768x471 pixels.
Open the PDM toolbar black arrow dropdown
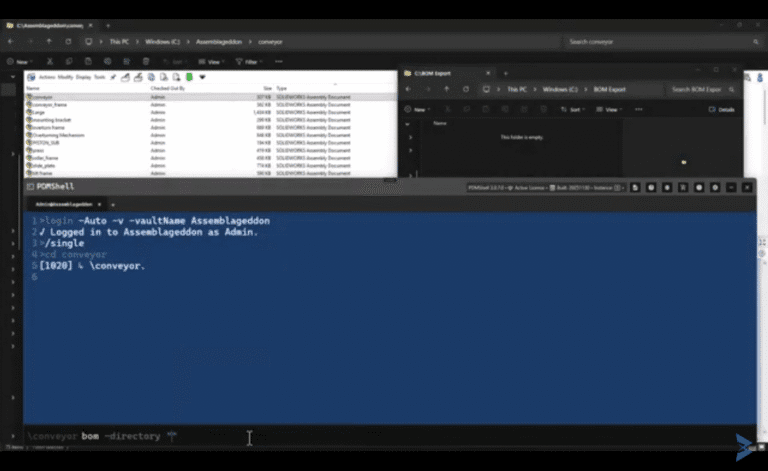click(202, 77)
